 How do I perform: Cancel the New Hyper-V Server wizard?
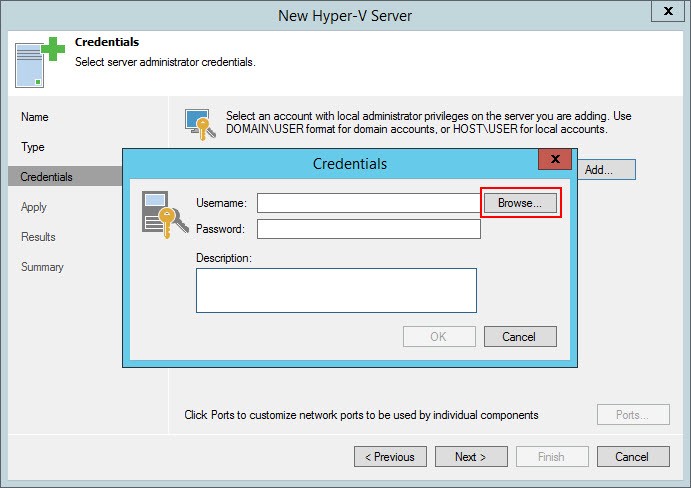633,457
